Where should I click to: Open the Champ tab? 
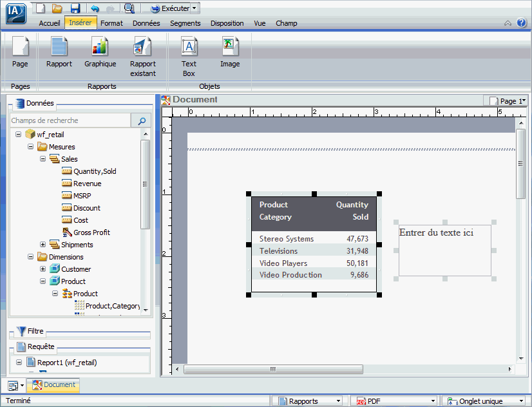[x=287, y=23]
